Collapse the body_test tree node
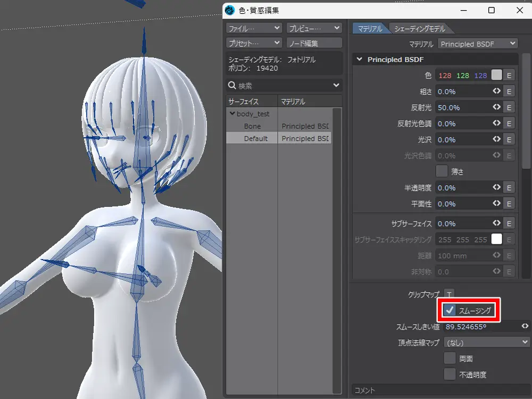The height and width of the screenshot is (399, 532). coord(232,114)
